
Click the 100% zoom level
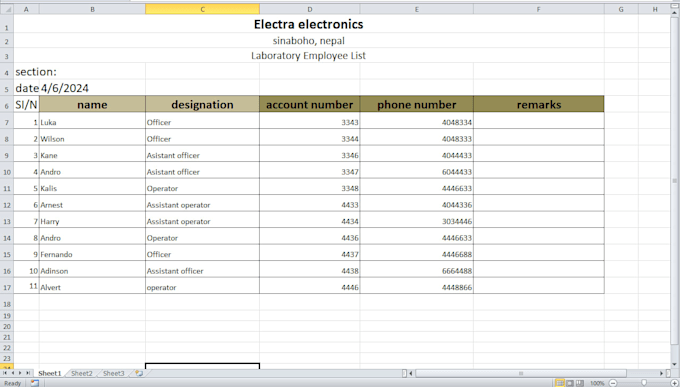click(x=597, y=383)
